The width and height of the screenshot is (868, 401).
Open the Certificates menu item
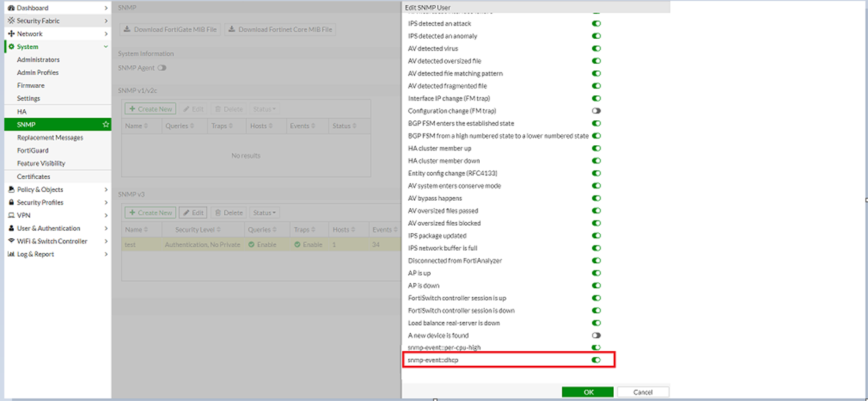[x=34, y=177]
